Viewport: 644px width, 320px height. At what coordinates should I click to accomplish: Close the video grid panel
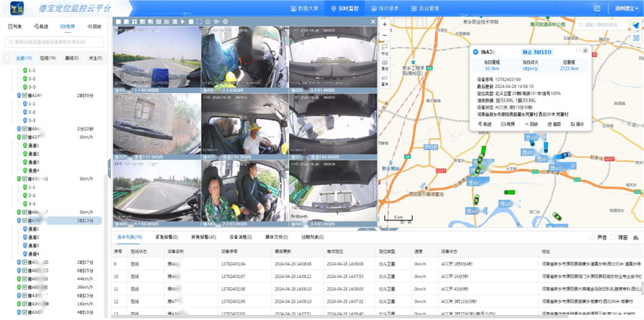[x=373, y=21]
